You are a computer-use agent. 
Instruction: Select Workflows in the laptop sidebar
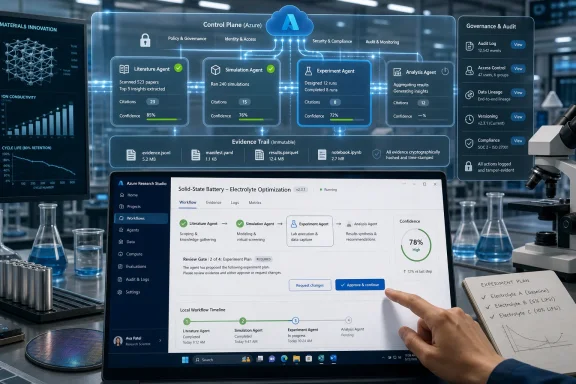[141, 218]
